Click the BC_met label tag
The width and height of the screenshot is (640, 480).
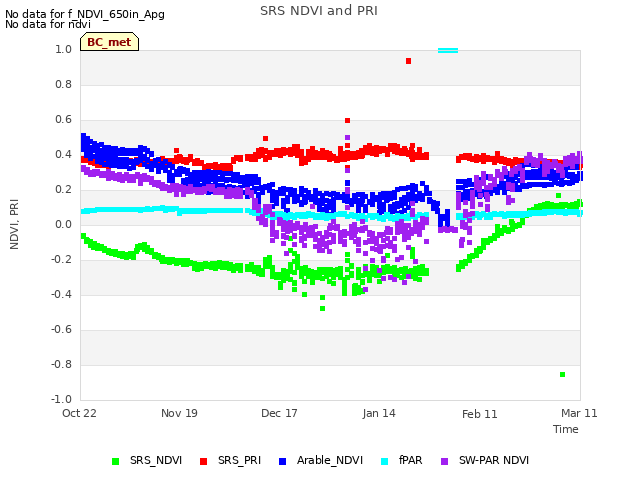pos(109,42)
